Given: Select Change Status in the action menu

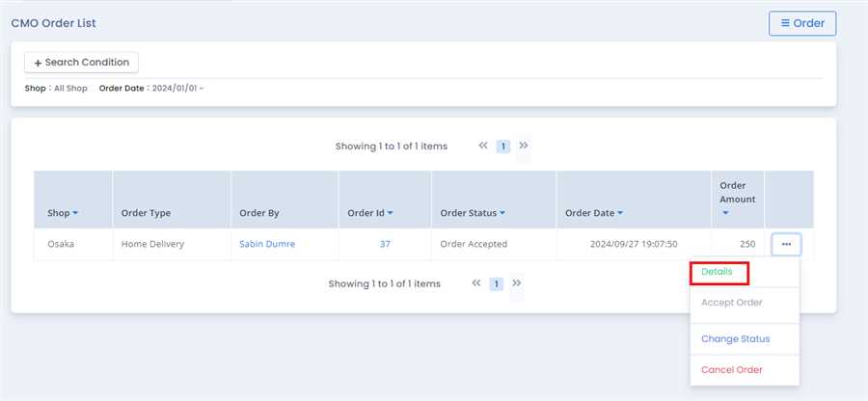Looking at the screenshot, I should (x=735, y=339).
